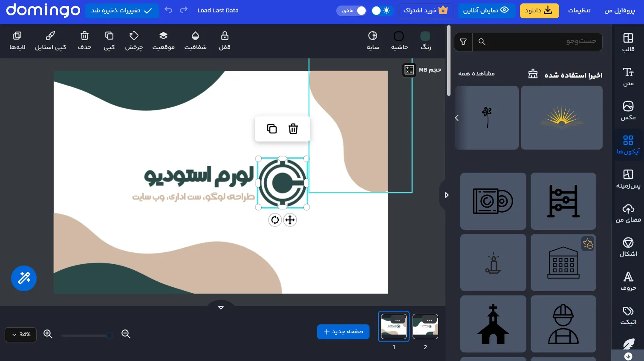Open the اشکال shapes tab
This screenshot has width=644, height=361.
(628, 247)
